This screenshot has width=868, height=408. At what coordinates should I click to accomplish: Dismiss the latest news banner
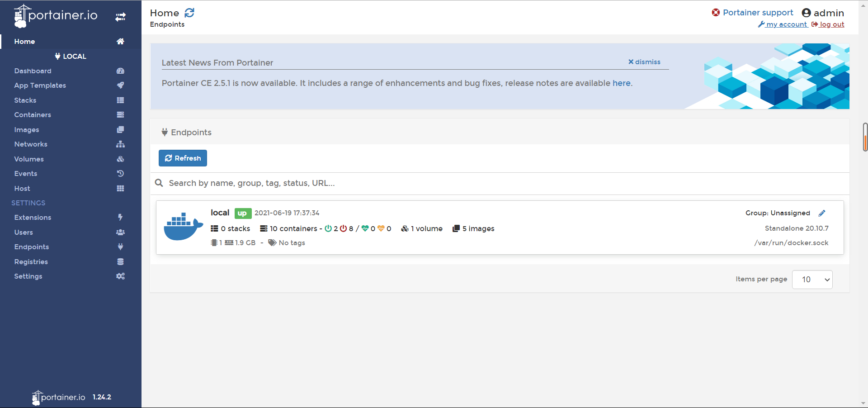point(644,62)
